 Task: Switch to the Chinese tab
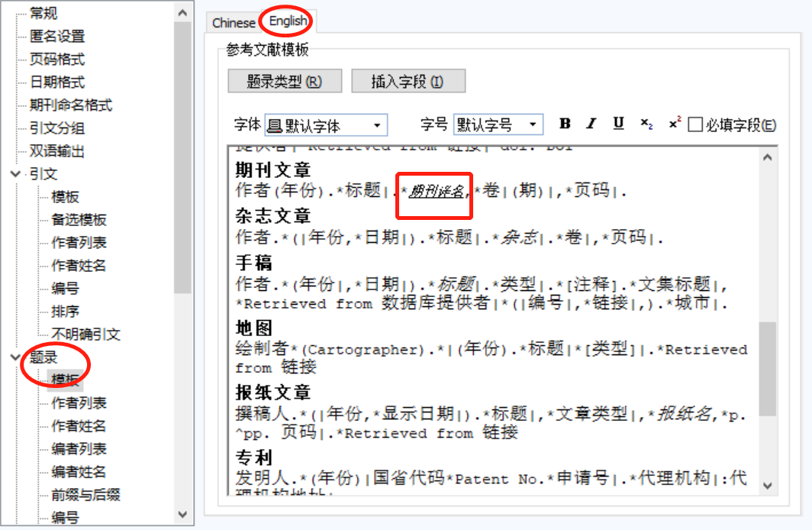click(234, 23)
